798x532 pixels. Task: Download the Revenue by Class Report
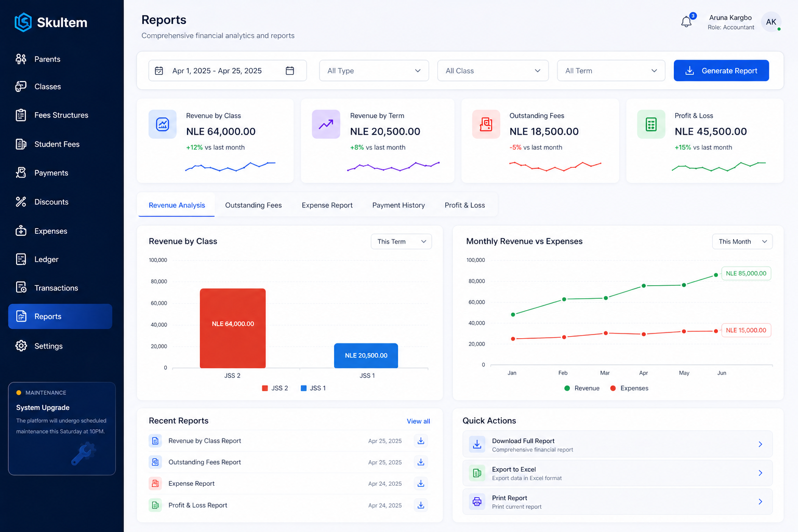[421, 441]
